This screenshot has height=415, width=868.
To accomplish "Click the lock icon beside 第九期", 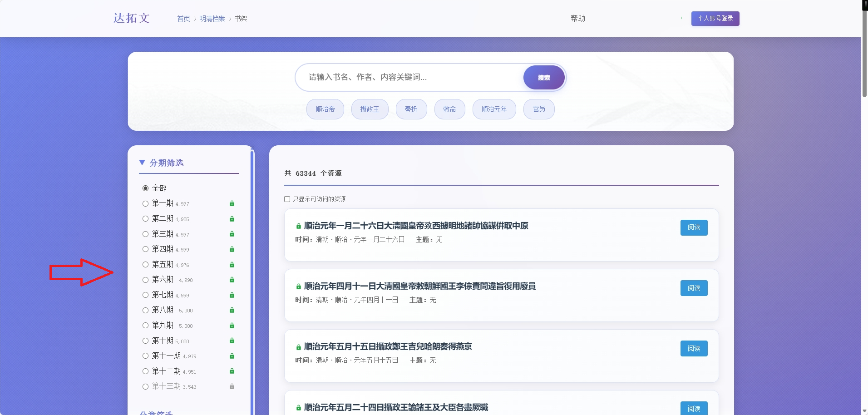I will (x=232, y=326).
